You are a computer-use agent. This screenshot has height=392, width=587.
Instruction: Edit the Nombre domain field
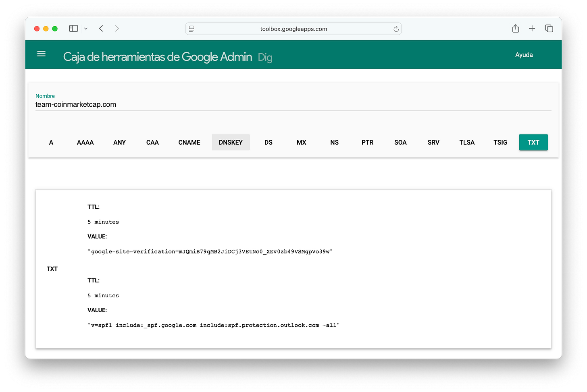point(293,105)
